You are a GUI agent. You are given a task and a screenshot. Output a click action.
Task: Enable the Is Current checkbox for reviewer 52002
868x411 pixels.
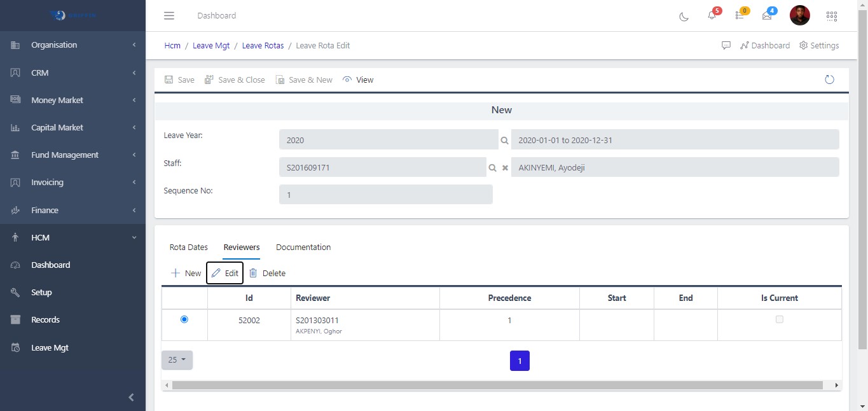click(x=779, y=320)
